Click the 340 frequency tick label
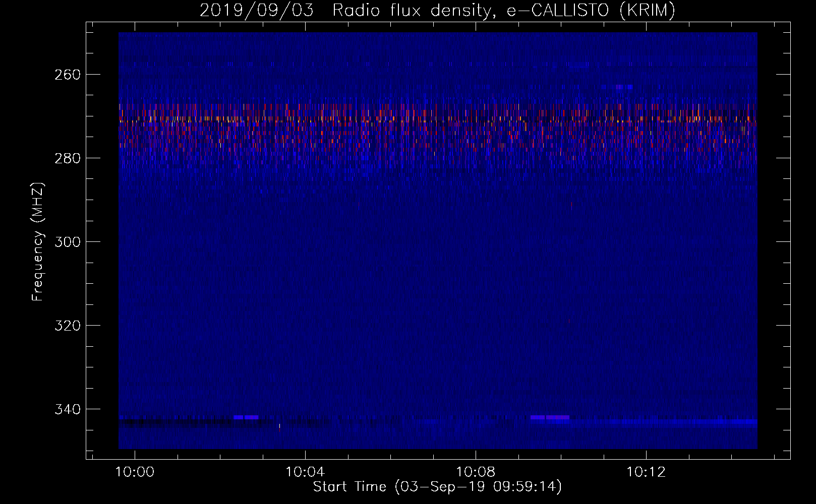The width and height of the screenshot is (816, 504). 67,410
